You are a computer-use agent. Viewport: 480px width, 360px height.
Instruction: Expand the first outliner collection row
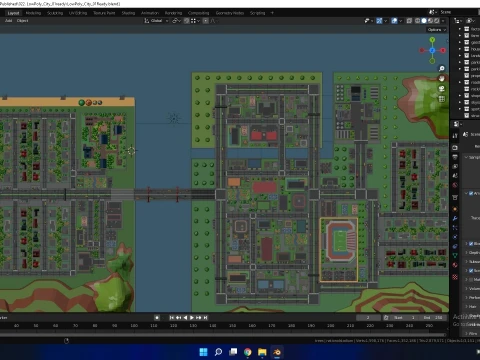pyautogui.click(x=460, y=29)
